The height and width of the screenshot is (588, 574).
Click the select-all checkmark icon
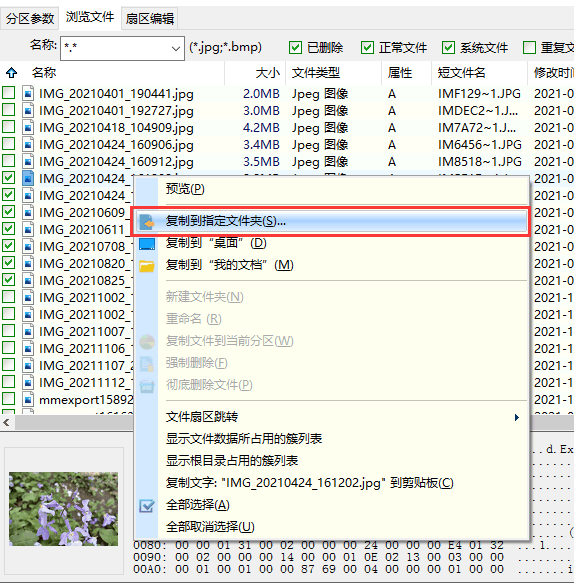(x=147, y=506)
